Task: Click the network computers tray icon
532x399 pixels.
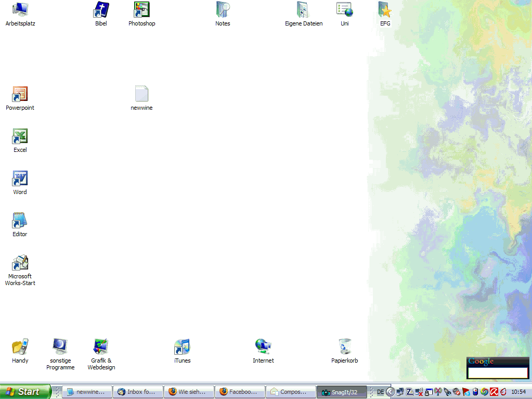Action: pos(400,392)
